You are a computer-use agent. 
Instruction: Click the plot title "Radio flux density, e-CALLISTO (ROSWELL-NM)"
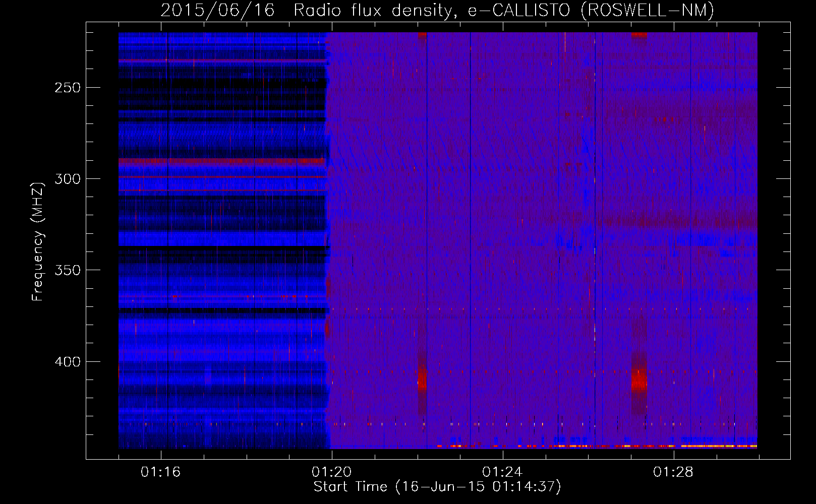pyautogui.click(x=504, y=10)
